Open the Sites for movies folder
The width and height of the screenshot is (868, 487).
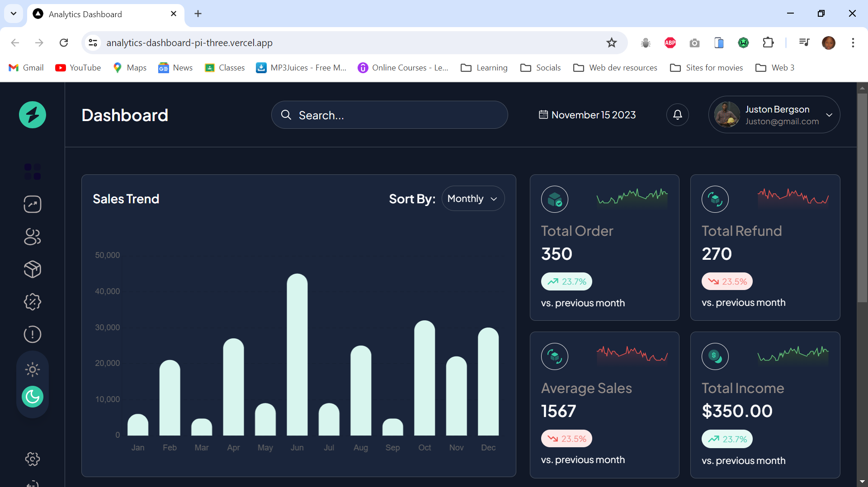(707, 68)
